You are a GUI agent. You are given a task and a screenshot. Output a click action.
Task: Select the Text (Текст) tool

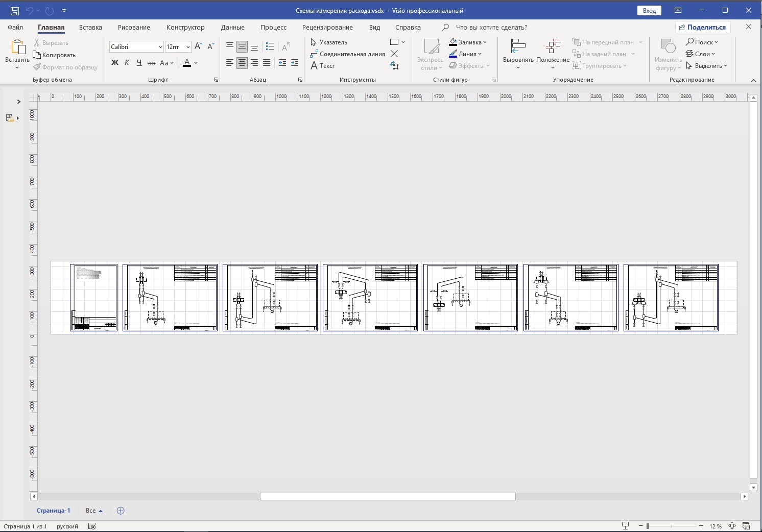point(323,66)
